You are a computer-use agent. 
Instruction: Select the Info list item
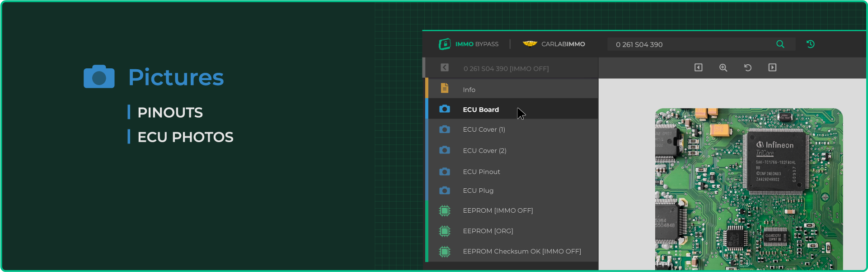click(x=469, y=90)
